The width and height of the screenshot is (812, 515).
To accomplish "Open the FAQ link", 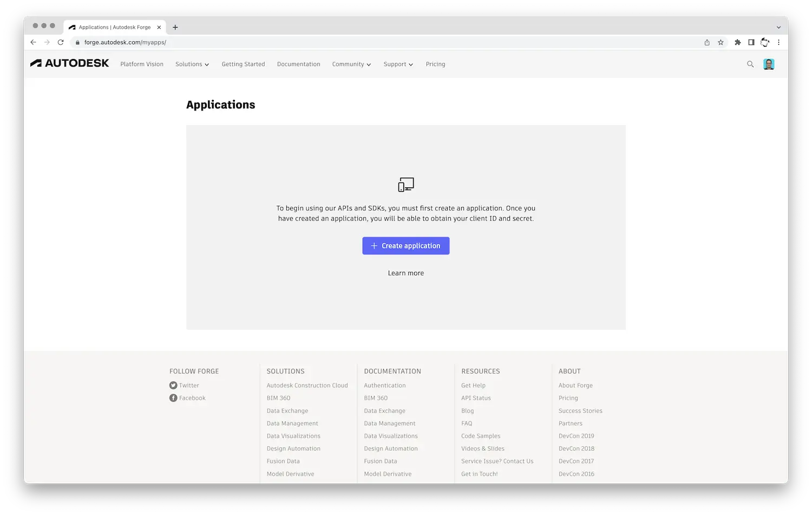I will (467, 423).
